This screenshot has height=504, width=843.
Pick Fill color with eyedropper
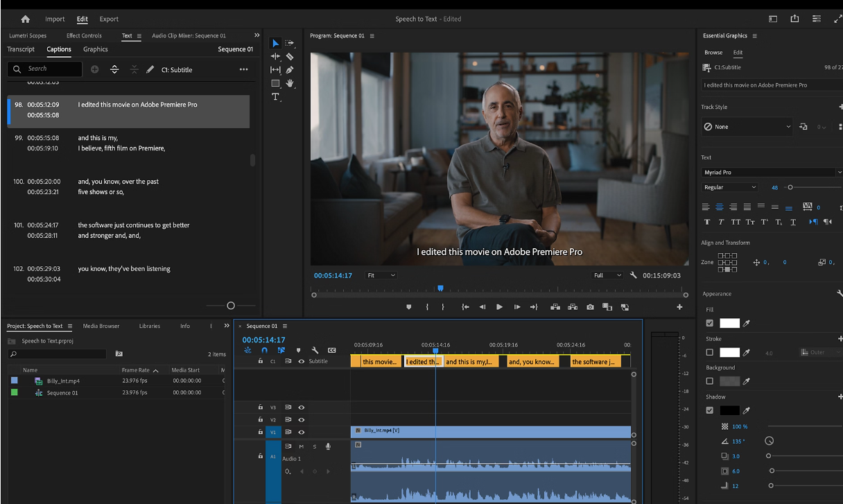[747, 323]
